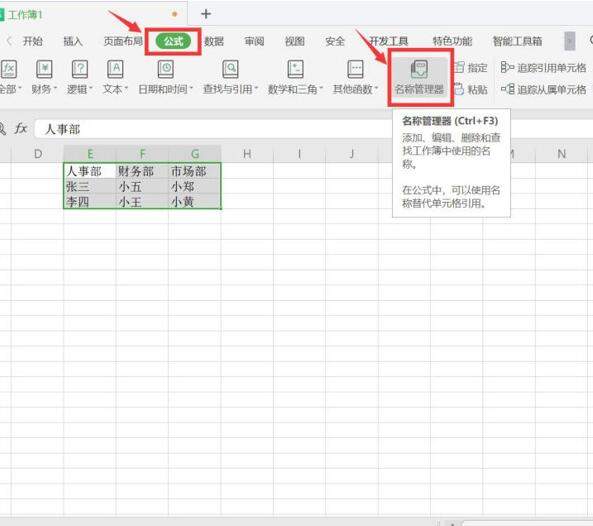Image resolution: width=593 pixels, height=526 pixels.
Task: Expand the 全部 functions dropdown
Action: (9, 78)
